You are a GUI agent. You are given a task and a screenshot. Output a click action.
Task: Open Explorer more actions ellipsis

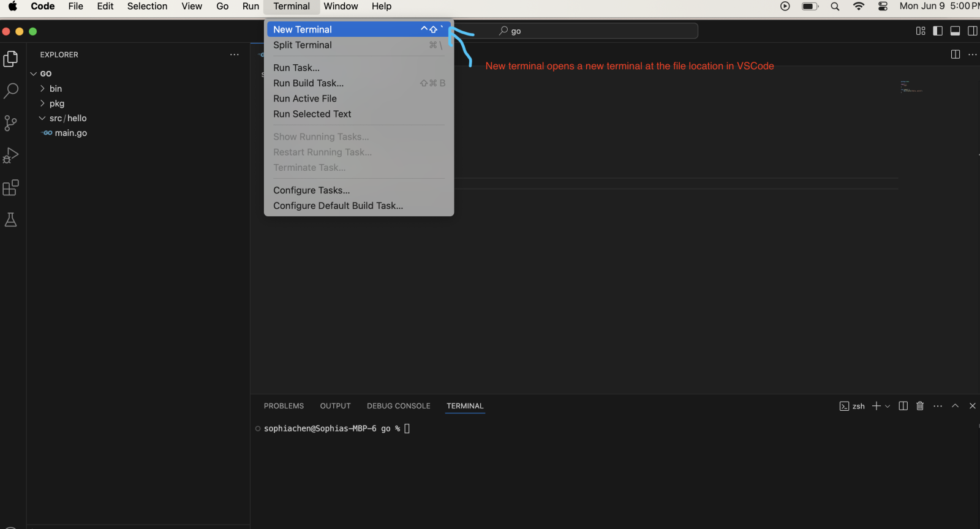(x=234, y=54)
